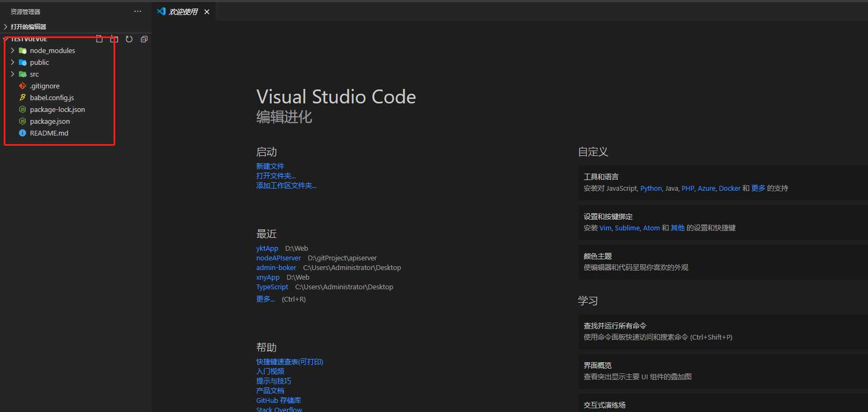Expand the public folder

click(39, 63)
